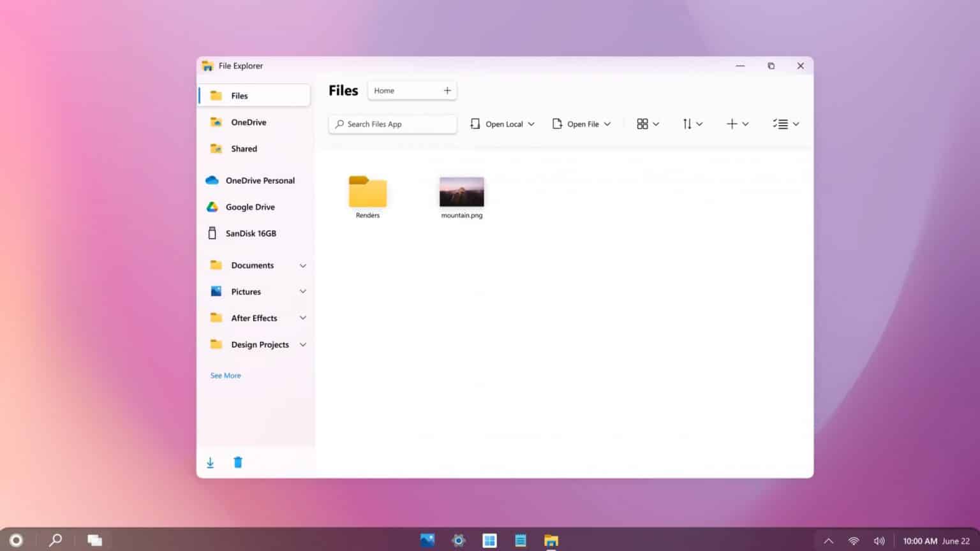Image resolution: width=980 pixels, height=551 pixels.
Task: Expand the Documents folder chevron
Action: pos(302,265)
